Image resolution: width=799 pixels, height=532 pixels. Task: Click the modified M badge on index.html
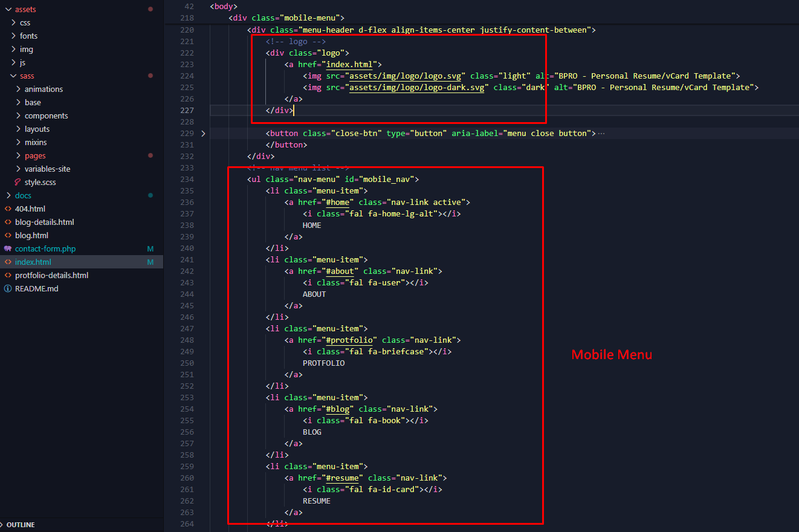(x=150, y=262)
